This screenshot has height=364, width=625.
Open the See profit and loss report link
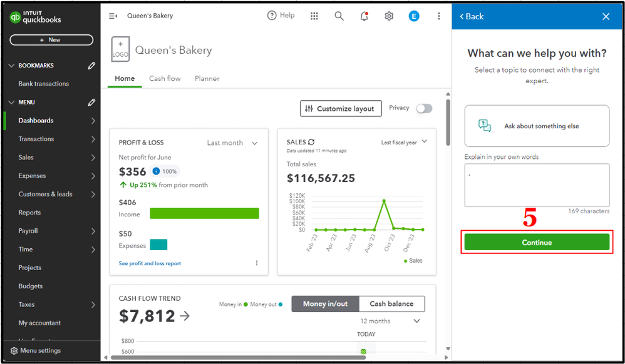pyautogui.click(x=150, y=263)
